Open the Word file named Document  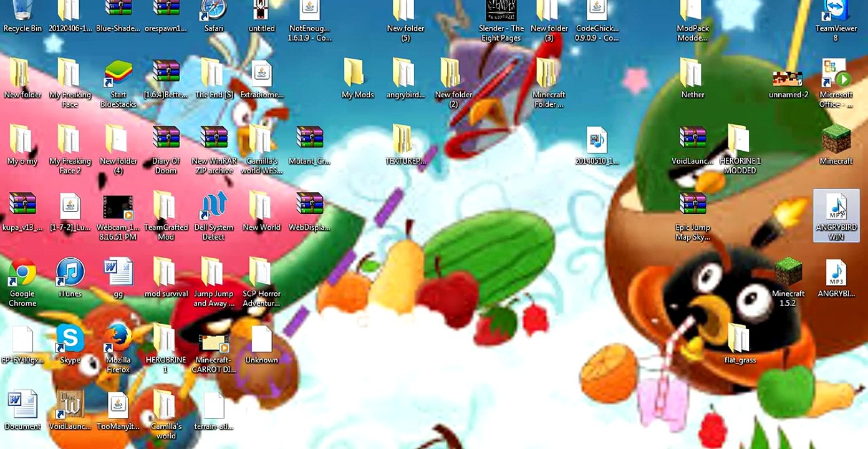[22, 412]
